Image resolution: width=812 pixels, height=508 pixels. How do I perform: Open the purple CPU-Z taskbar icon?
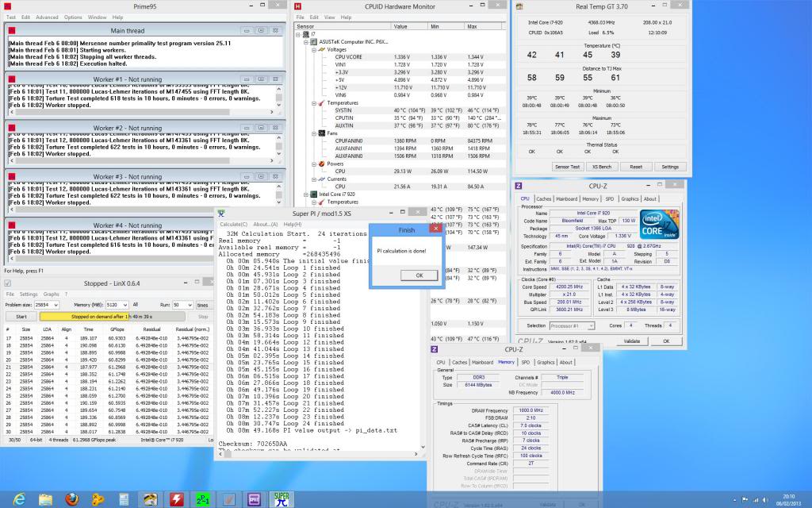[255, 499]
